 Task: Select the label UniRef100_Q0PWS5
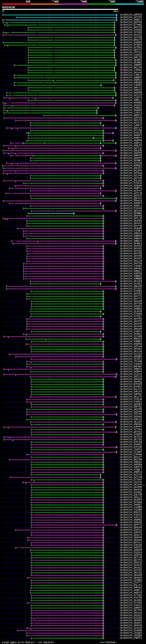coord(131,42)
